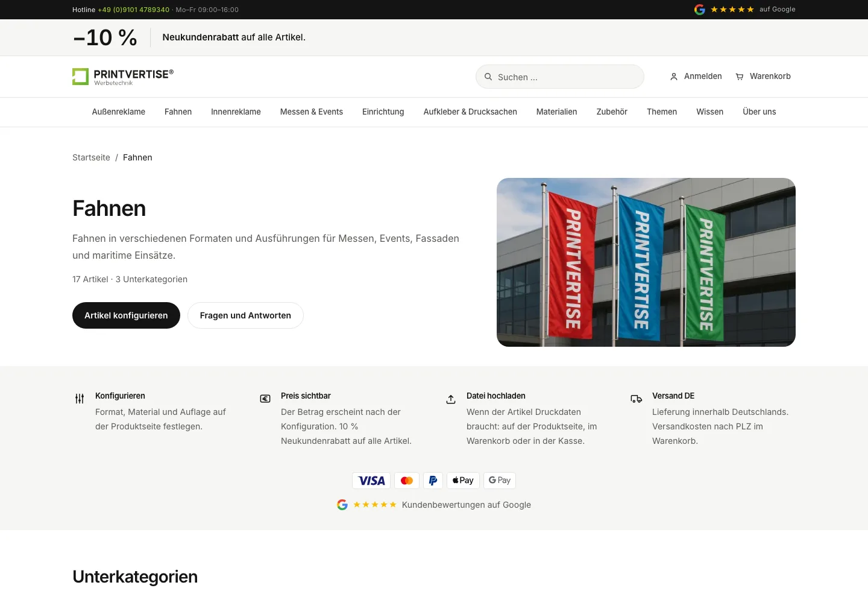The image size is (868, 591).
Task: Click the Artikel konfigurieren button
Action: click(x=126, y=315)
